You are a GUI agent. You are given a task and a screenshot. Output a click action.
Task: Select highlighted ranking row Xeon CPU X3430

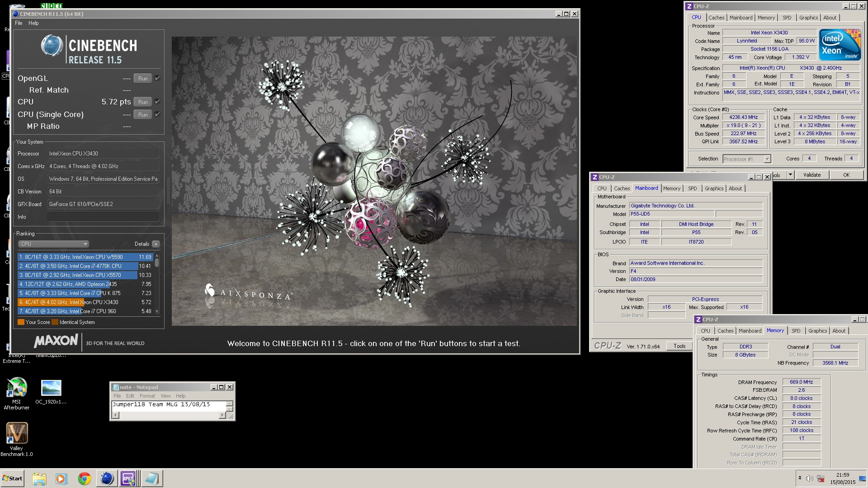tap(85, 302)
